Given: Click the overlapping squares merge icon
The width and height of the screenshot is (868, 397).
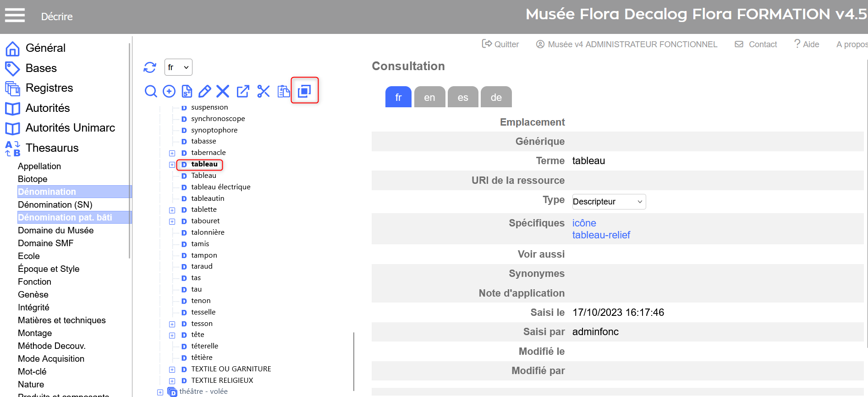Looking at the screenshot, I should pos(304,91).
